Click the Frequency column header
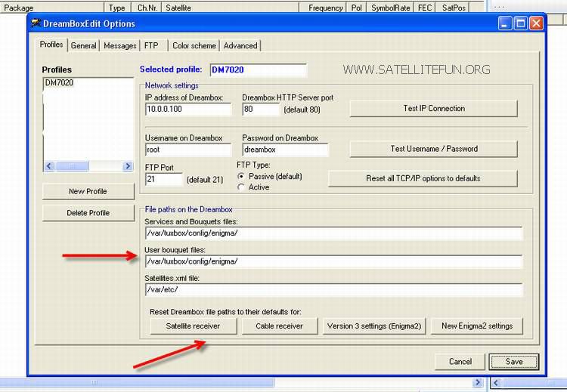This screenshot has height=392, width=567. pos(323,8)
